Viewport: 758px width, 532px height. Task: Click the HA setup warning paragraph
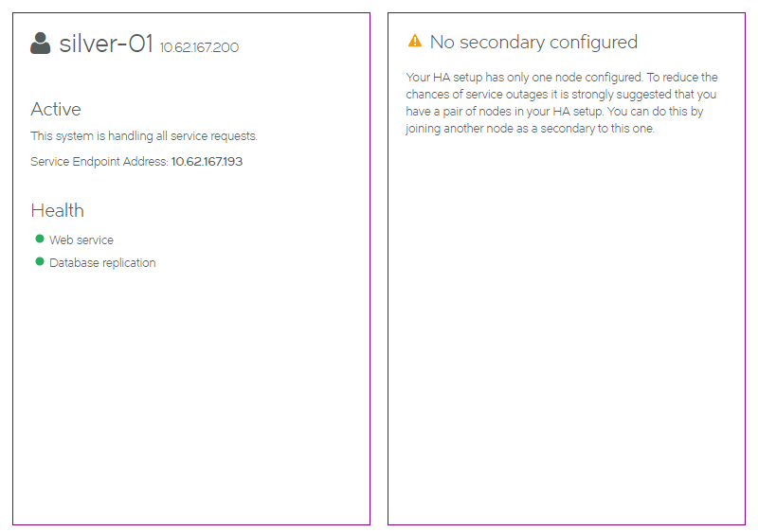click(562, 103)
